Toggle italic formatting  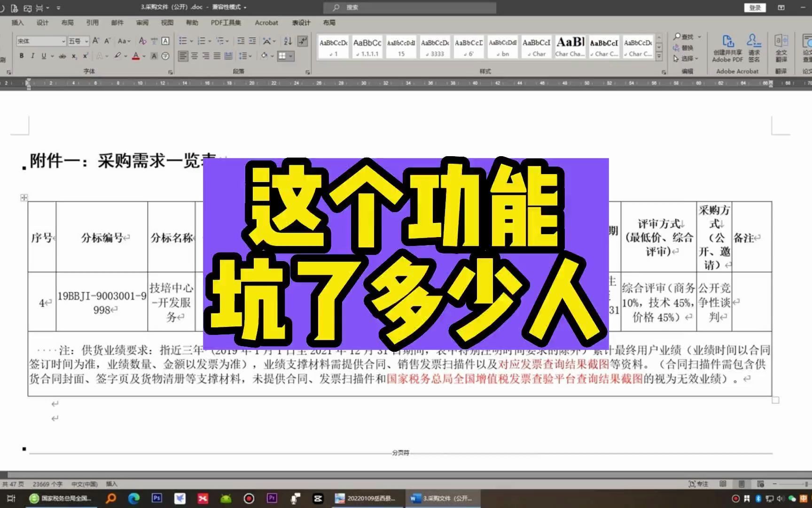32,55
